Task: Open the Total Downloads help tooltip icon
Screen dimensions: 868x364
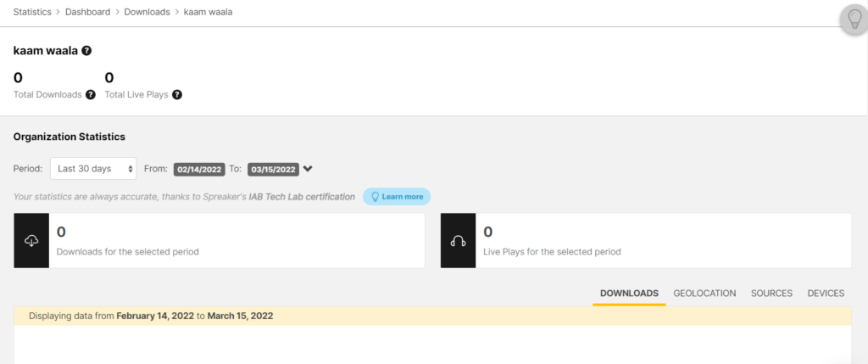Action: pyautogui.click(x=91, y=95)
